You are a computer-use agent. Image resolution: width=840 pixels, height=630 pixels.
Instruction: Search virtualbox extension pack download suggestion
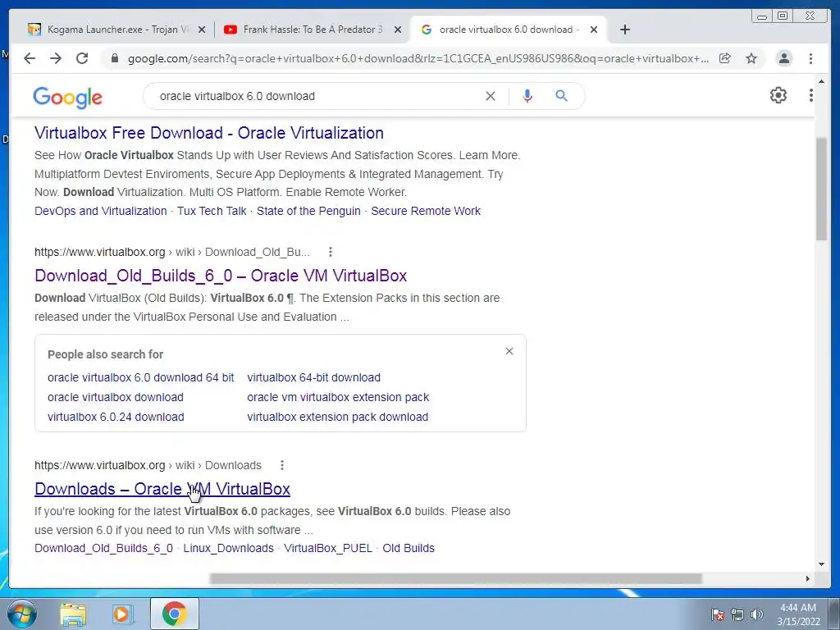tap(337, 417)
